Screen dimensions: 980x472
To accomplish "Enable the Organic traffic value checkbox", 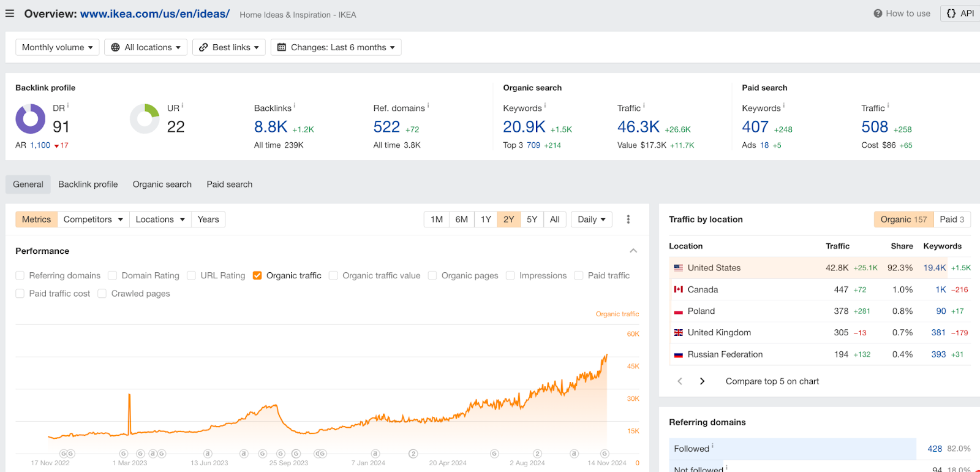I will [334, 276].
